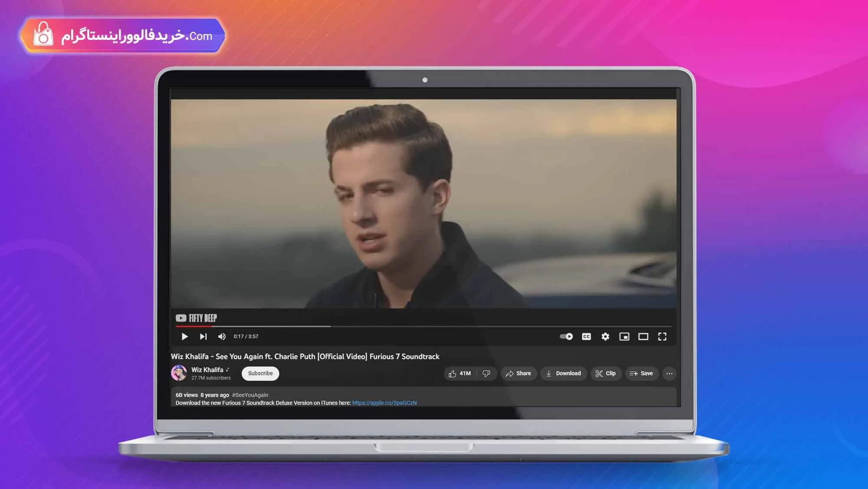Viewport: 868px width, 489px height.
Task: Play the video with the play button
Action: pyautogui.click(x=184, y=337)
